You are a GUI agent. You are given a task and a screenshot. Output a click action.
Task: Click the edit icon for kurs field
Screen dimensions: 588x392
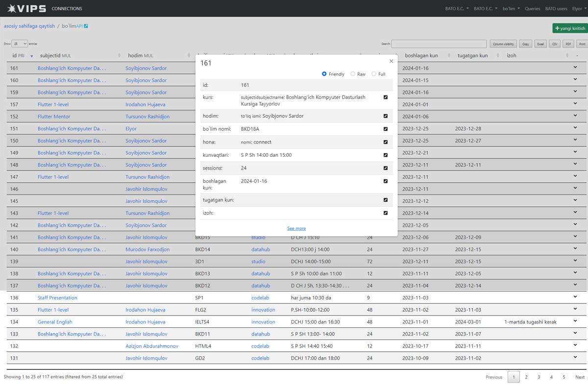386,98
